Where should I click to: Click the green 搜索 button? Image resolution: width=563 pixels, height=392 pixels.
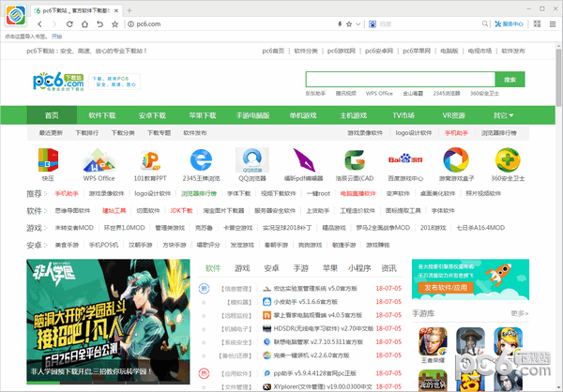(510, 80)
